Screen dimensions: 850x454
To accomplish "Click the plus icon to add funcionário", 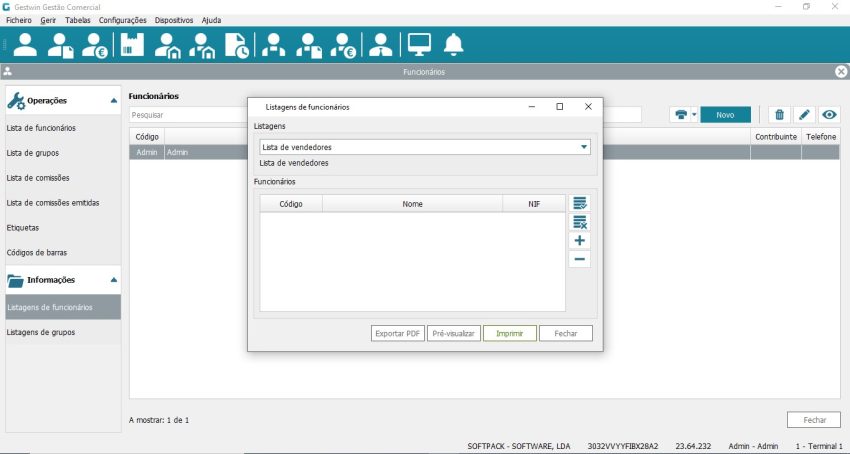I will tap(580, 241).
